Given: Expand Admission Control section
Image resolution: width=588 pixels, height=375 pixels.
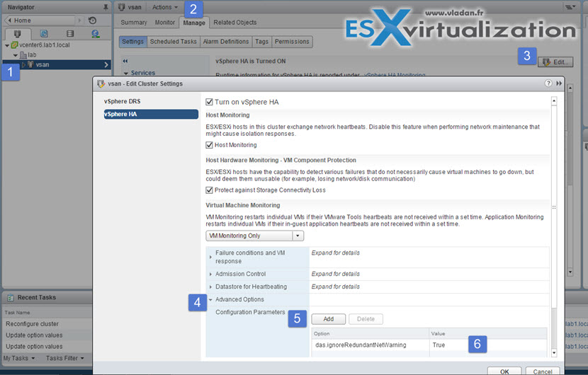Looking at the screenshot, I should [x=210, y=275].
